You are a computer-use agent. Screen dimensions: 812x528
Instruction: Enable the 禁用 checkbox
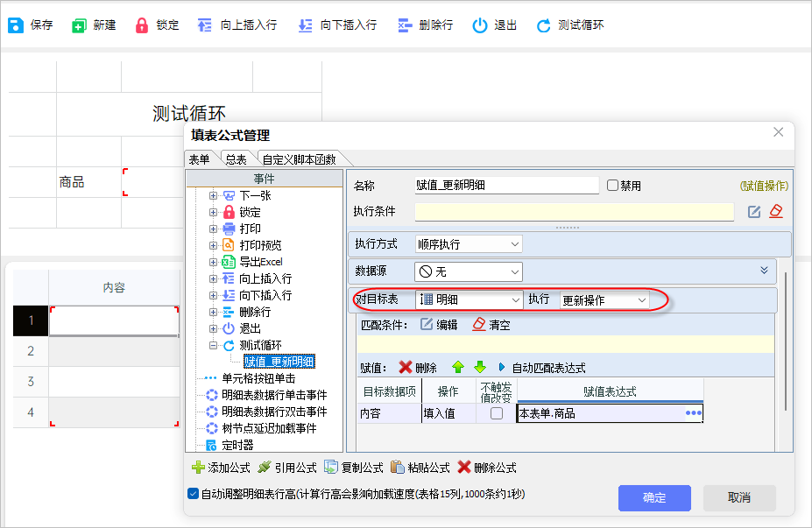[613, 186]
